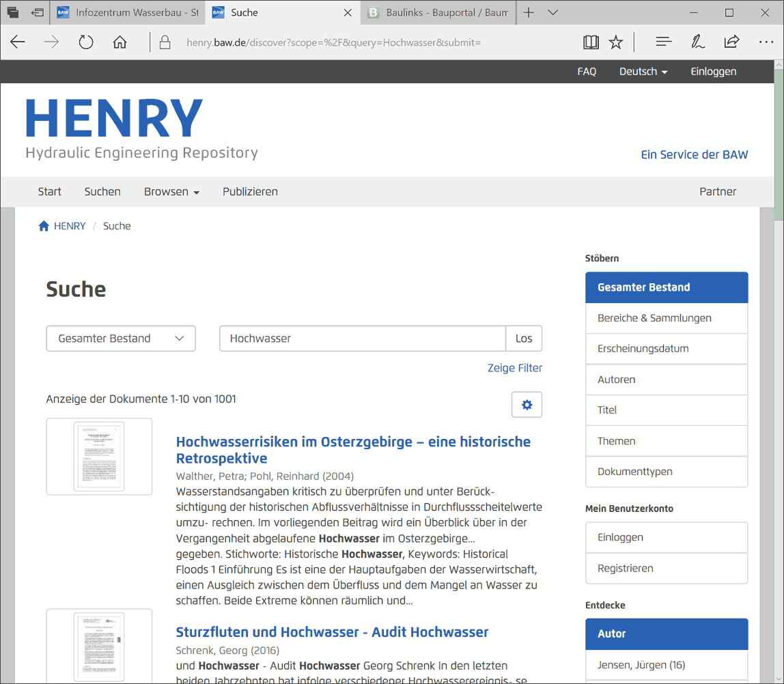Screen dimensions: 784x684
Task: Open search settings gear button
Action: pos(527,405)
